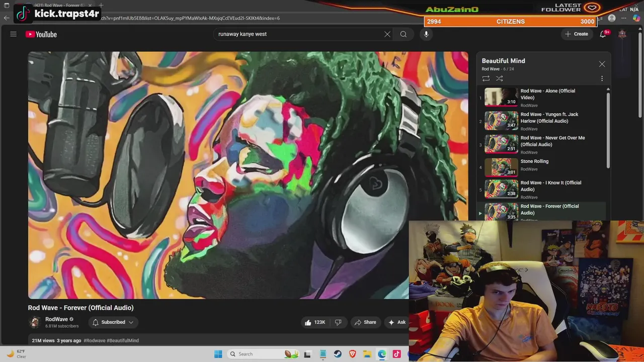
Task: Open the Subscribed notification dropdown
Action: [113, 322]
